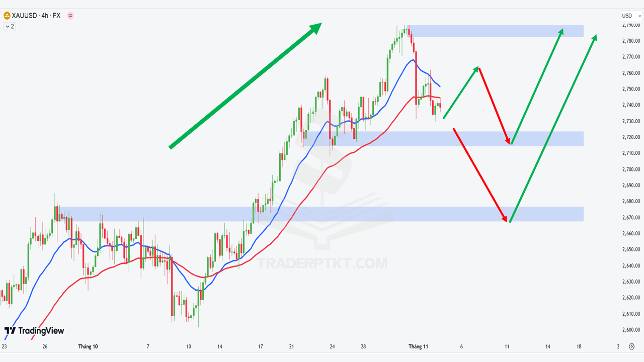This screenshot has width=644, height=362.
Task: Click the 2,760.00 price axis label
Action: pyautogui.click(x=631, y=73)
